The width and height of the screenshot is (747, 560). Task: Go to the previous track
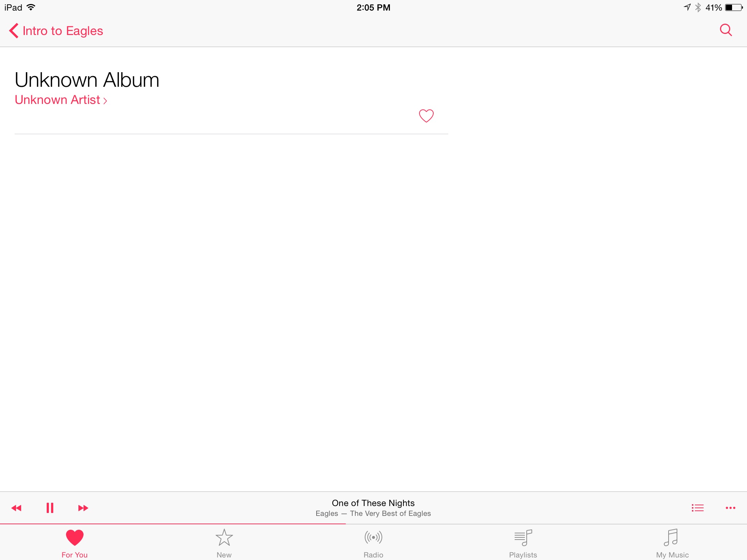point(16,508)
